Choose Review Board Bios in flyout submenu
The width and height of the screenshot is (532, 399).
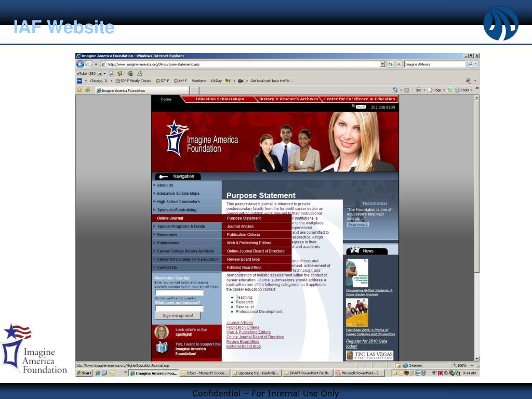pyautogui.click(x=257, y=259)
